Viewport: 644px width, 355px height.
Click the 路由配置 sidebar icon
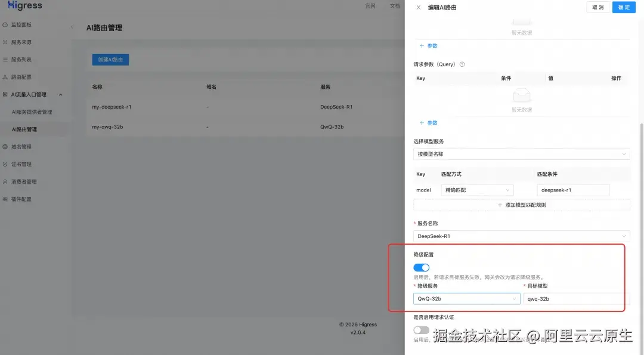point(5,77)
